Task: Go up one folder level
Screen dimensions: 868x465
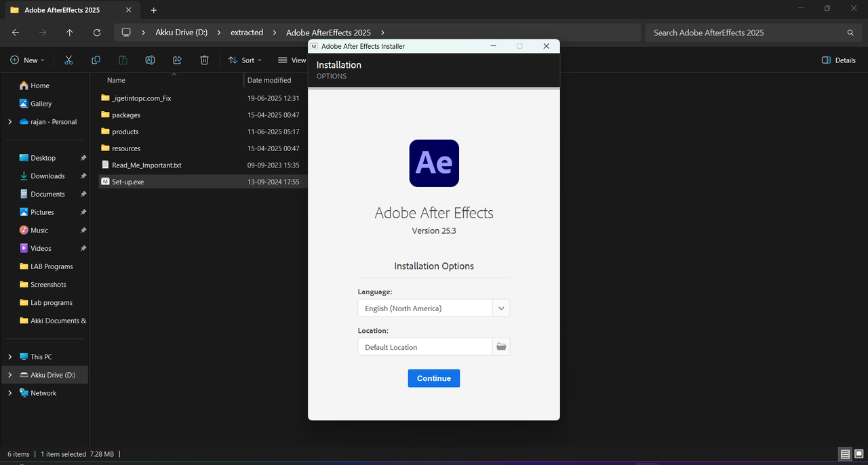Action: click(70, 33)
